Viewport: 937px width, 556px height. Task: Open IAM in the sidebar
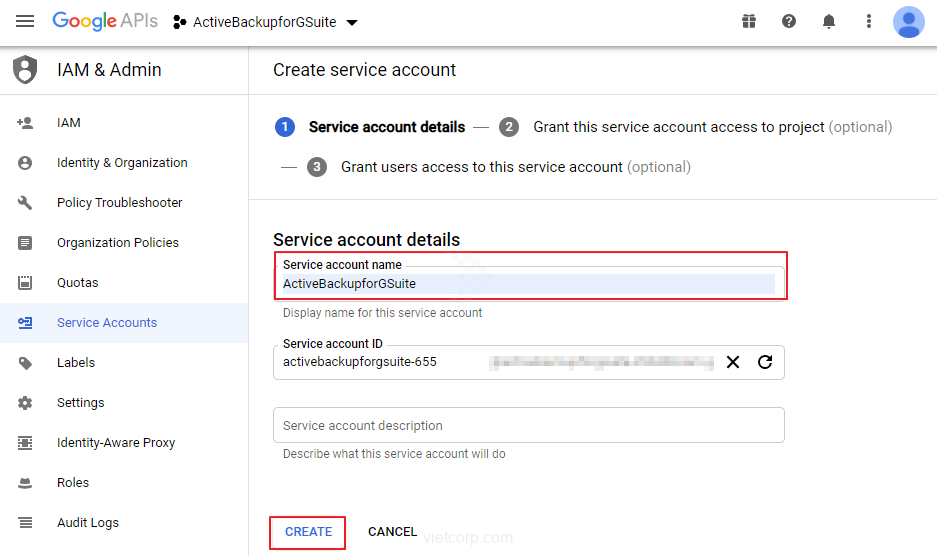(x=69, y=123)
